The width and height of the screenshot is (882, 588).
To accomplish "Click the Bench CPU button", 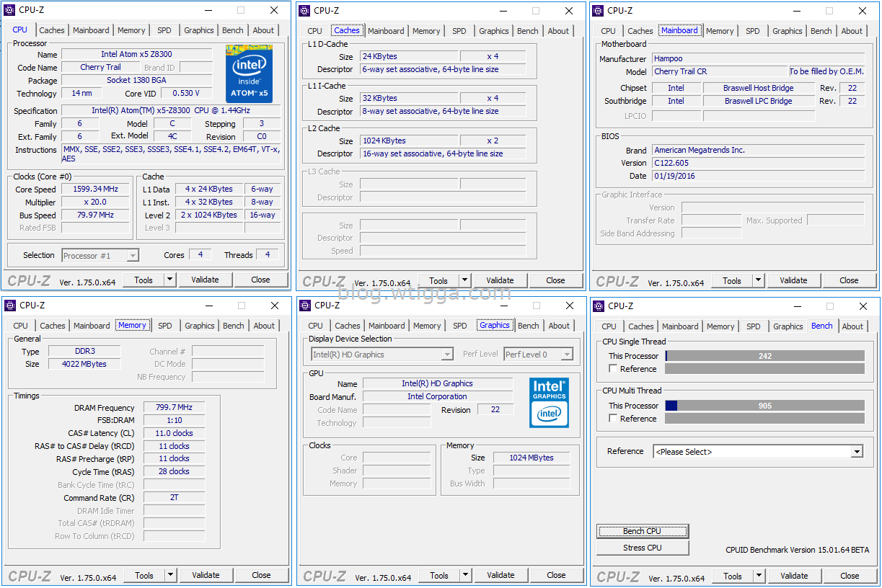I will pos(643,531).
